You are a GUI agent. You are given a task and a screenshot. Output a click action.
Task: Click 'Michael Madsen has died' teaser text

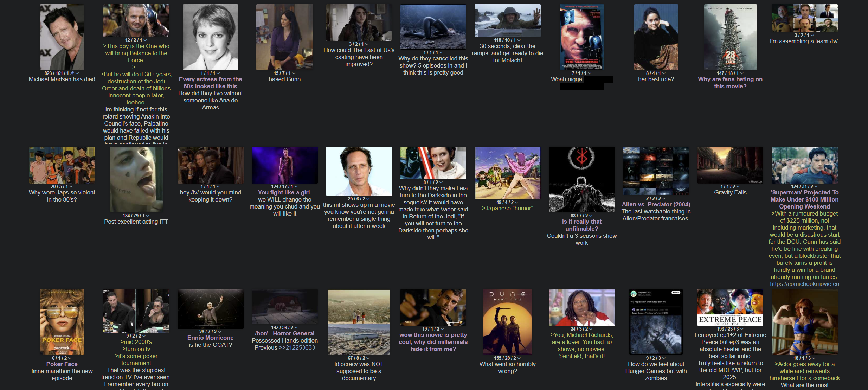(x=62, y=79)
